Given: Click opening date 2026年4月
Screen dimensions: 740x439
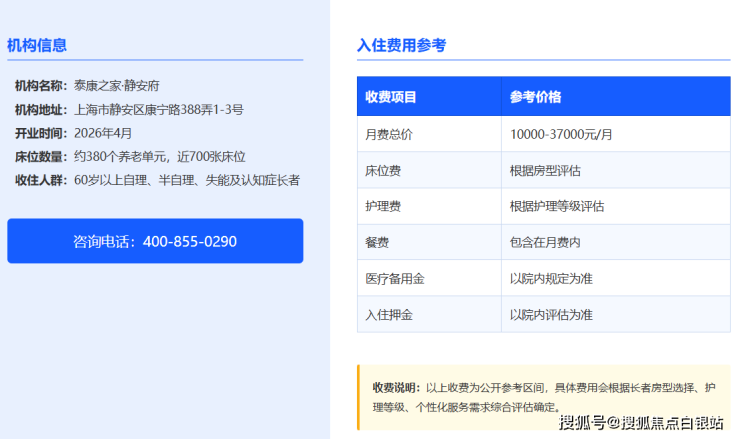Looking at the screenshot, I should point(103,133).
